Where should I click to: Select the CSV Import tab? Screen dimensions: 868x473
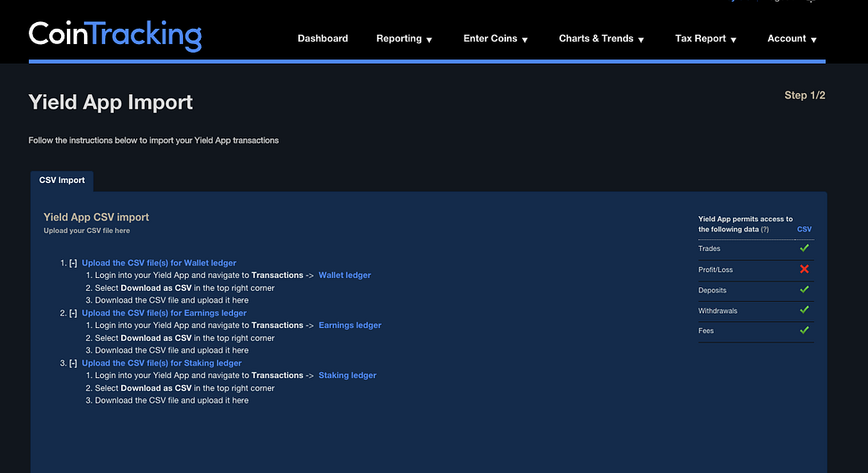tap(62, 181)
